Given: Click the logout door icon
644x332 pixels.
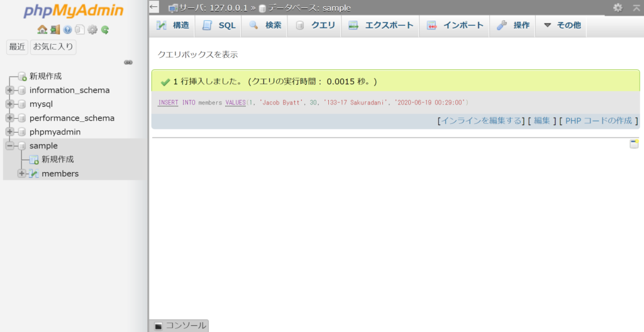Looking at the screenshot, I should [x=55, y=30].
